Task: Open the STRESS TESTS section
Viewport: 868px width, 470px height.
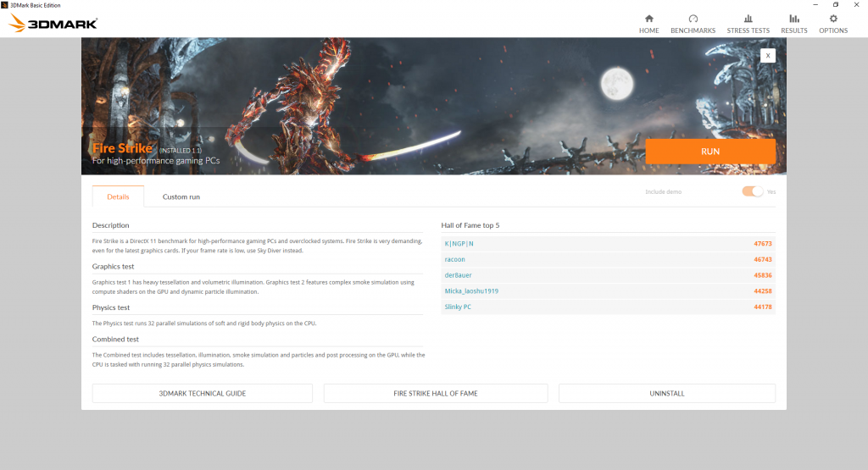Action: (748, 25)
